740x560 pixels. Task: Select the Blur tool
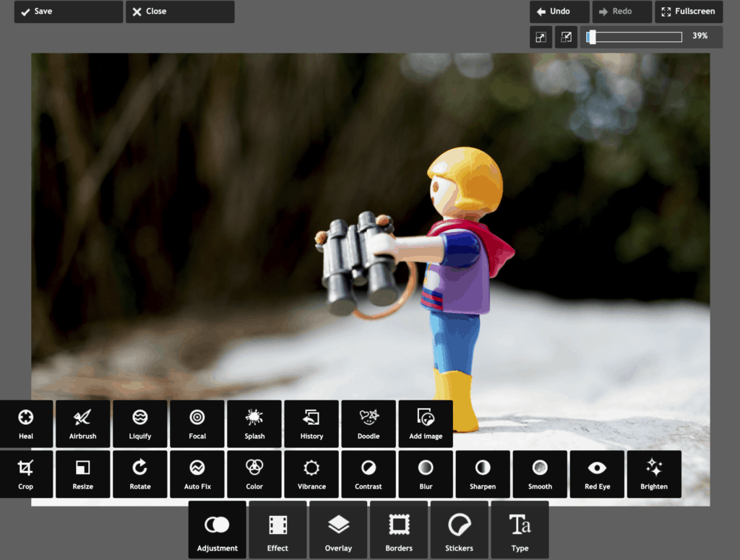click(426, 474)
